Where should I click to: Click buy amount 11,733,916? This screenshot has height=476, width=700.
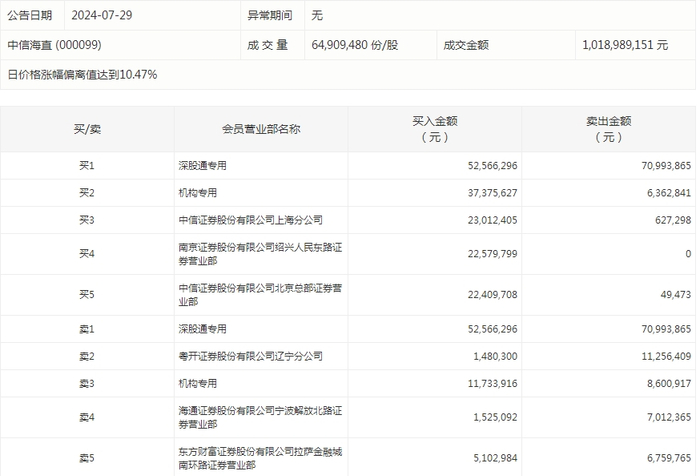(x=492, y=384)
